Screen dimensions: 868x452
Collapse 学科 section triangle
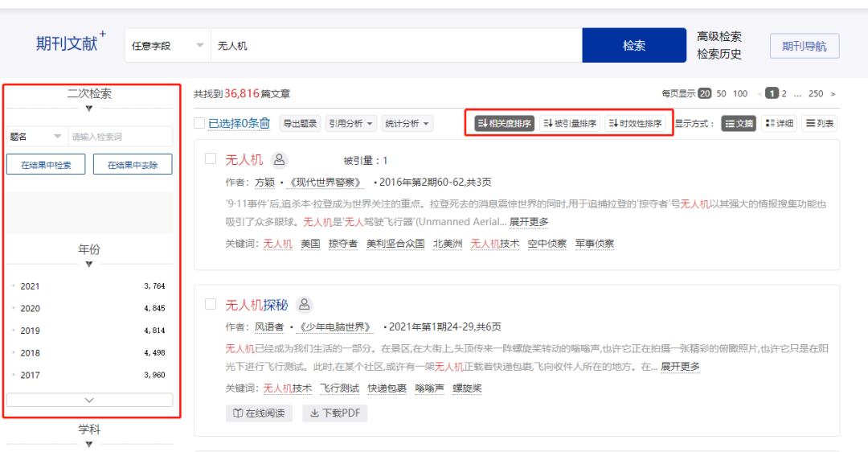coord(89,444)
